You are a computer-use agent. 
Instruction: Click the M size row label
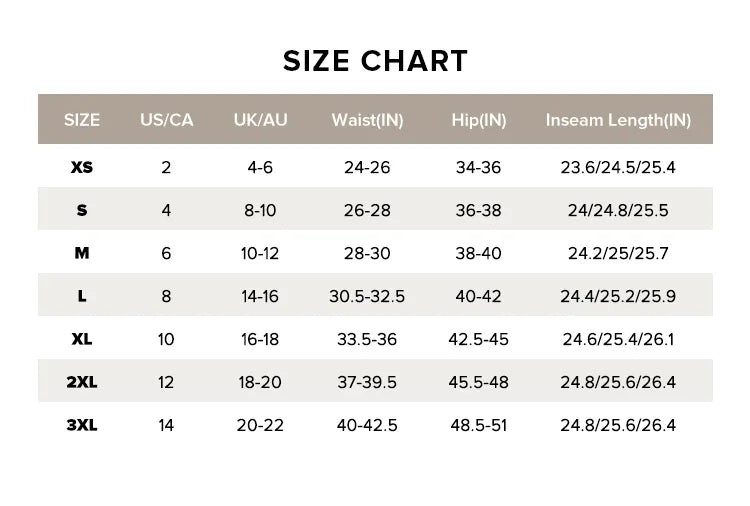82,253
